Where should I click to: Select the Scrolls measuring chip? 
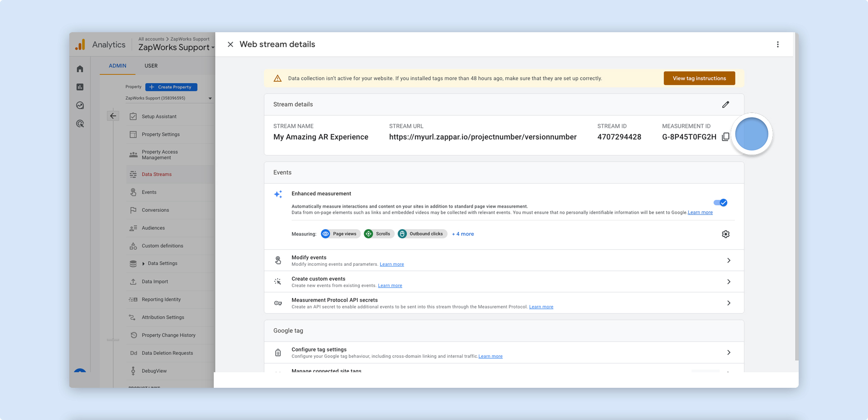(x=379, y=234)
